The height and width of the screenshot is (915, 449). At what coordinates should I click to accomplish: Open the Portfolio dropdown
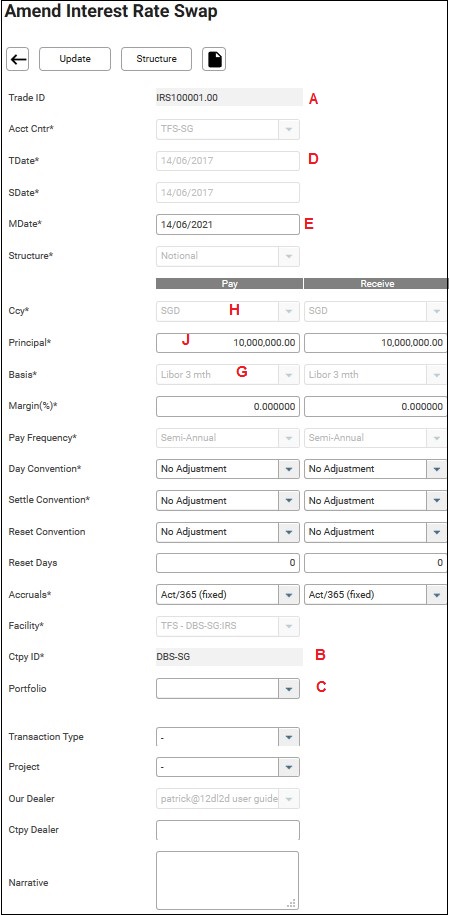tap(288, 689)
